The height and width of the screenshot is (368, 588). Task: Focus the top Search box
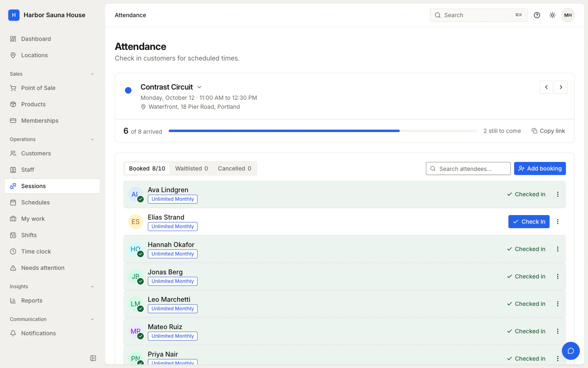click(x=479, y=15)
